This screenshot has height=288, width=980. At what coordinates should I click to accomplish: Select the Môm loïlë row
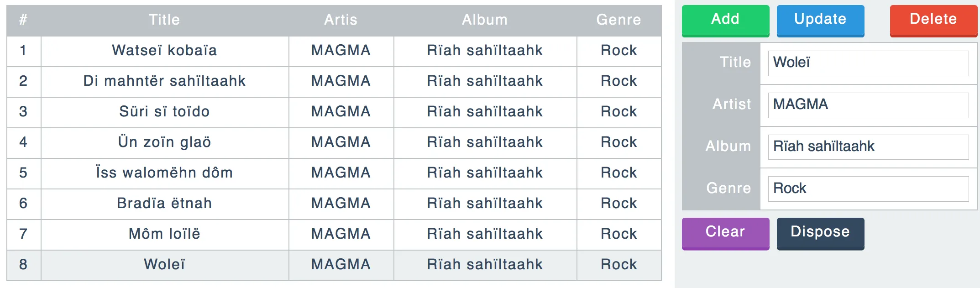(164, 234)
